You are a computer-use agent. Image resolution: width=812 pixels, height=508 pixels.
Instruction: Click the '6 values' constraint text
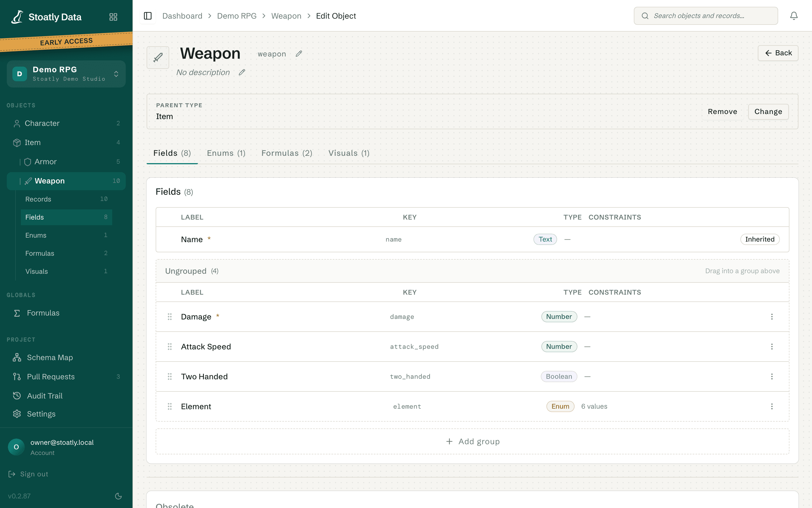click(x=594, y=406)
